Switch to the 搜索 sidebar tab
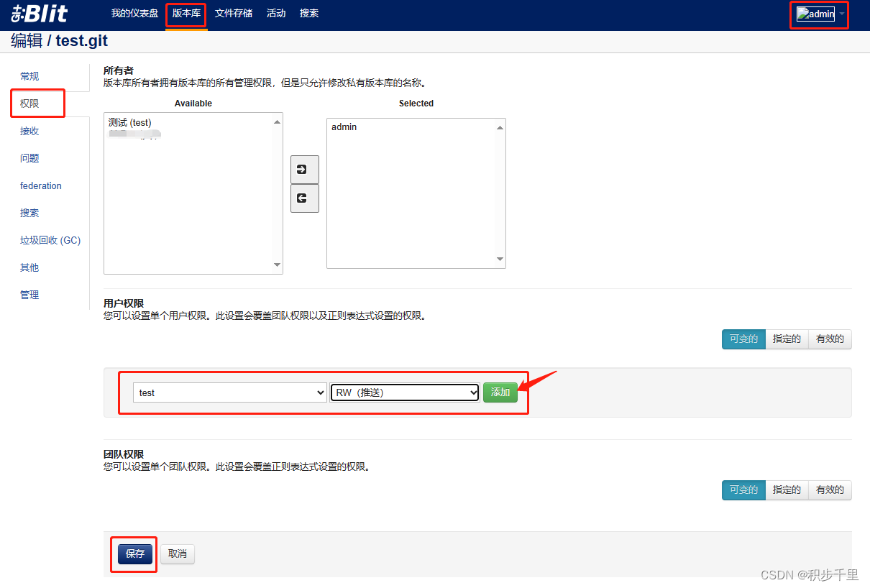Image resolution: width=870 pixels, height=588 pixels. [x=29, y=213]
